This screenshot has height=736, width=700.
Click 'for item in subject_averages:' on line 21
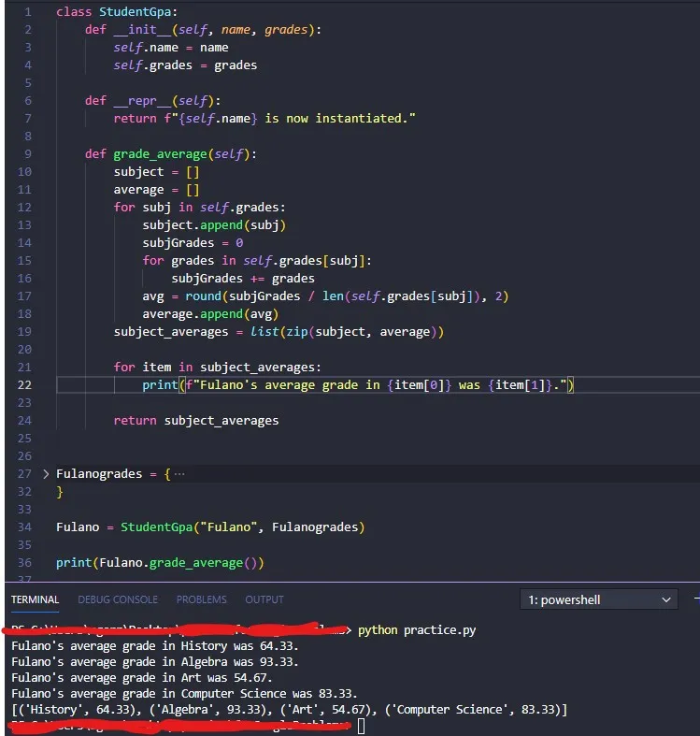pyautogui.click(x=218, y=367)
